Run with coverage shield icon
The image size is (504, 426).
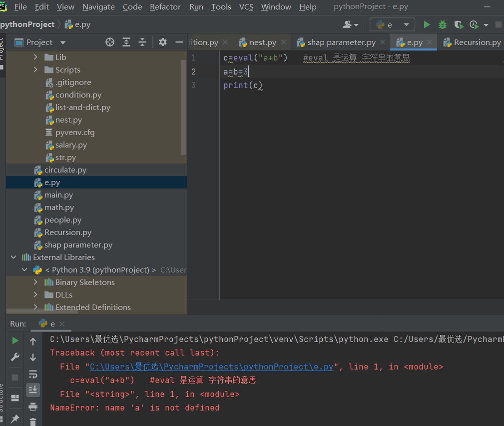tap(459, 24)
